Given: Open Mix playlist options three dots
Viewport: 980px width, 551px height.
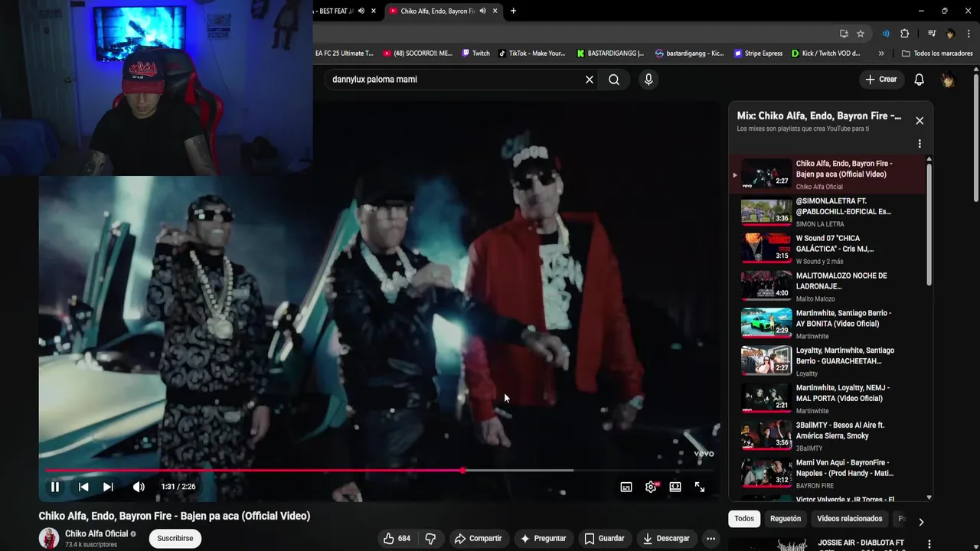Looking at the screenshot, I should point(920,144).
